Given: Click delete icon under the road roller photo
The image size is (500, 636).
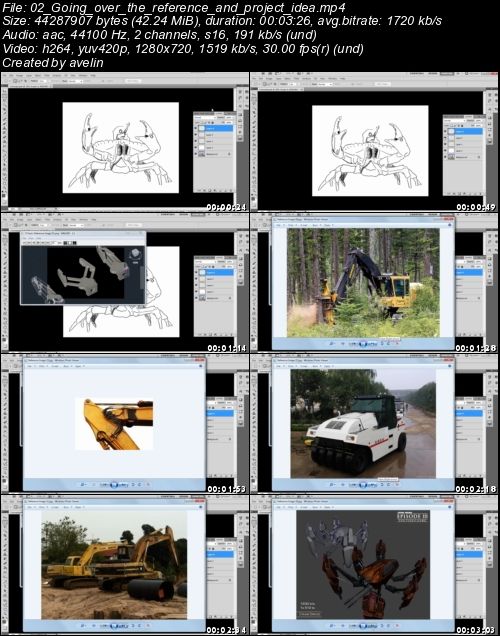Looking at the screenshot, I should pyautogui.click(x=395, y=485).
